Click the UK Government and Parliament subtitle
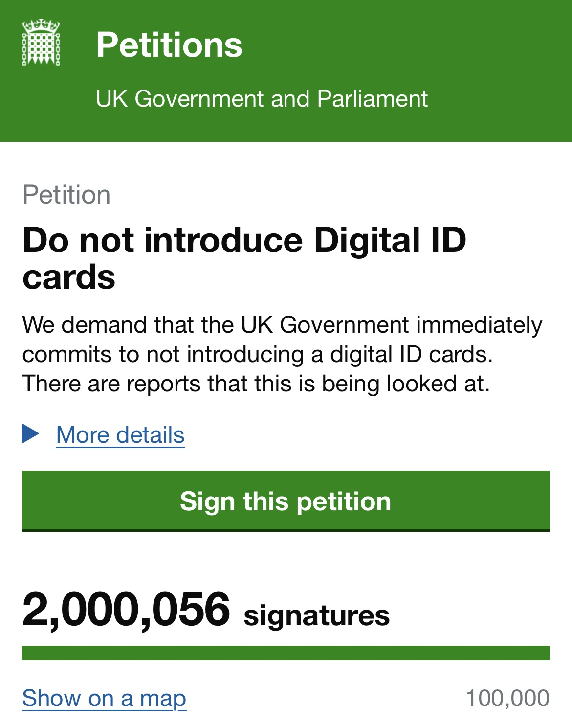Screen dimensions: 572x728 pos(262,99)
